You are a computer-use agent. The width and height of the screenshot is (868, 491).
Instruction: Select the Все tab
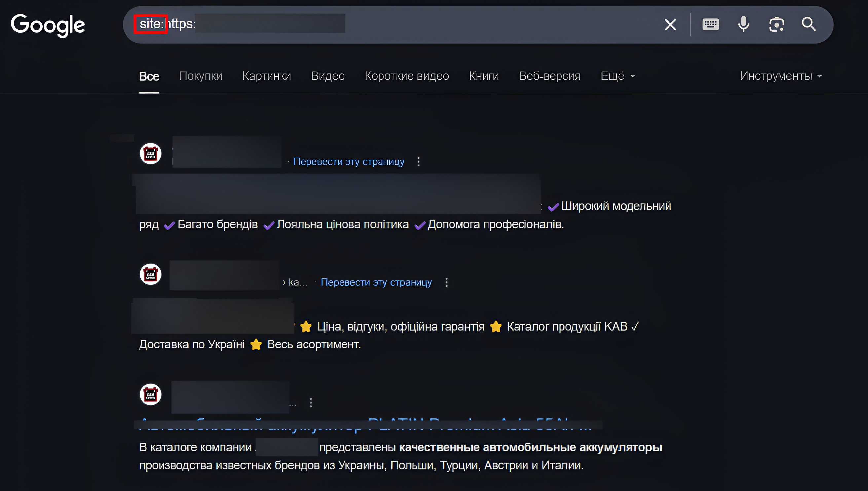[x=149, y=76]
